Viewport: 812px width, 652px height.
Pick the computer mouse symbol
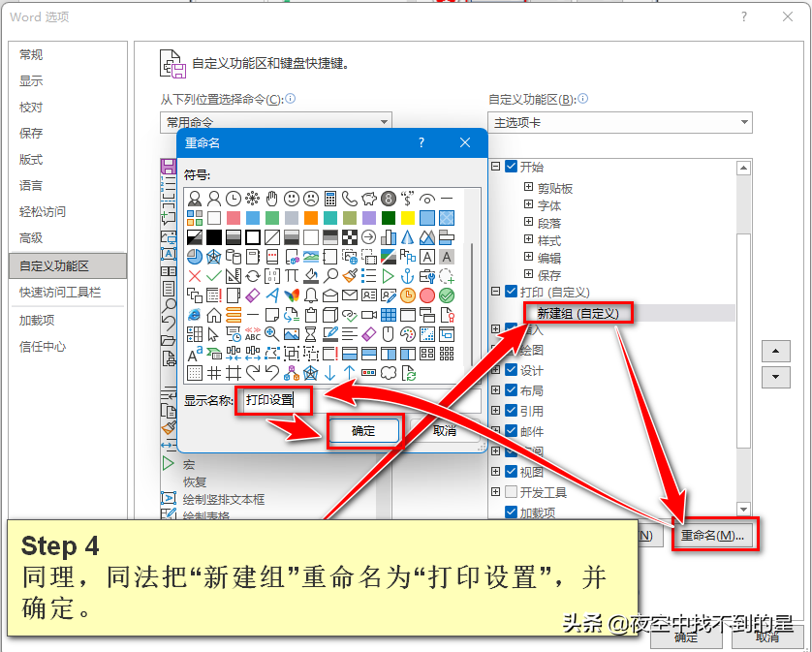pos(389,334)
